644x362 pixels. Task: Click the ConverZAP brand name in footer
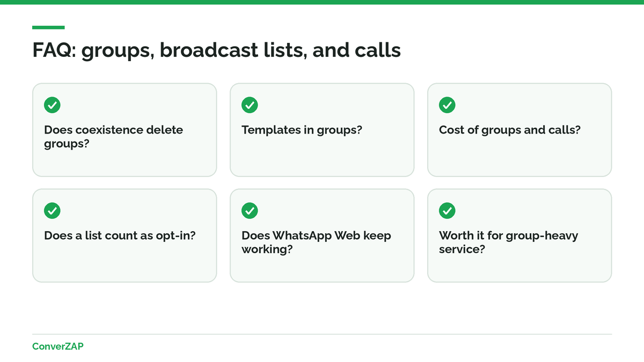pyautogui.click(x=58, y=346)
